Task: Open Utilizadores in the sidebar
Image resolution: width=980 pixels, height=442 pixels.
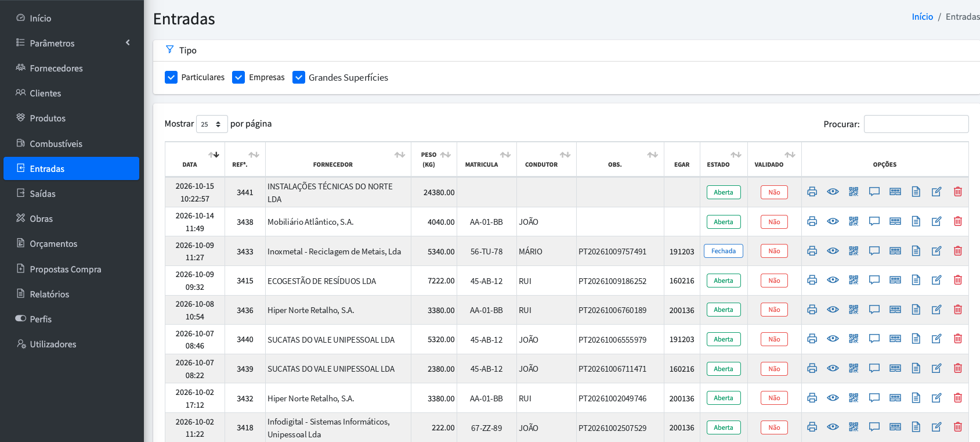Action: [71, 344]
